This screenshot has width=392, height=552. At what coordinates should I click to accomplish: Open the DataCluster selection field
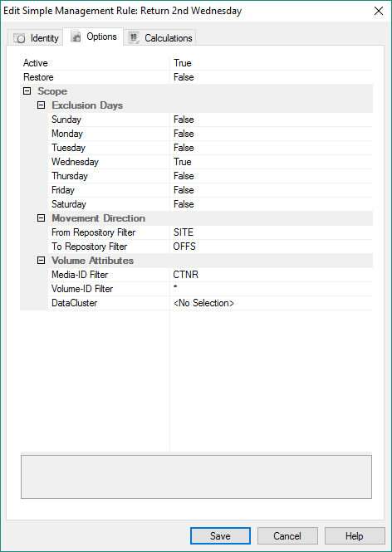pyautogui.click(x=272, y=303)
